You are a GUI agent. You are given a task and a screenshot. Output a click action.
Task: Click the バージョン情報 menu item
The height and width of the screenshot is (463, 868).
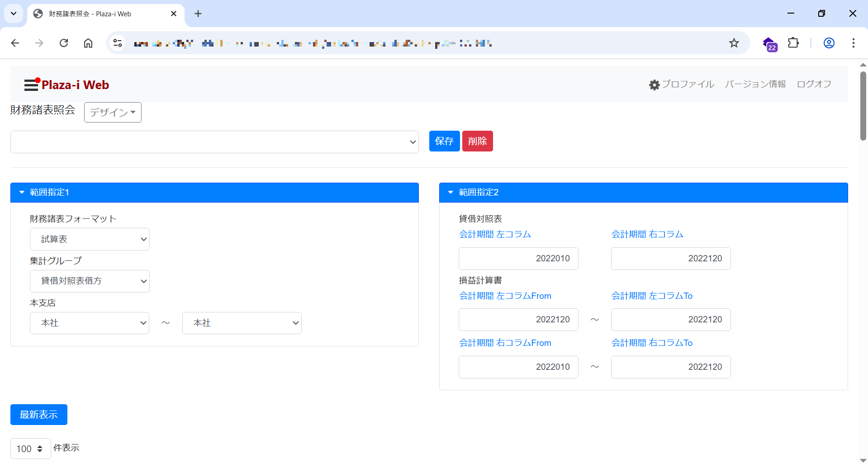pyautogui.click(x=755, y=84)
